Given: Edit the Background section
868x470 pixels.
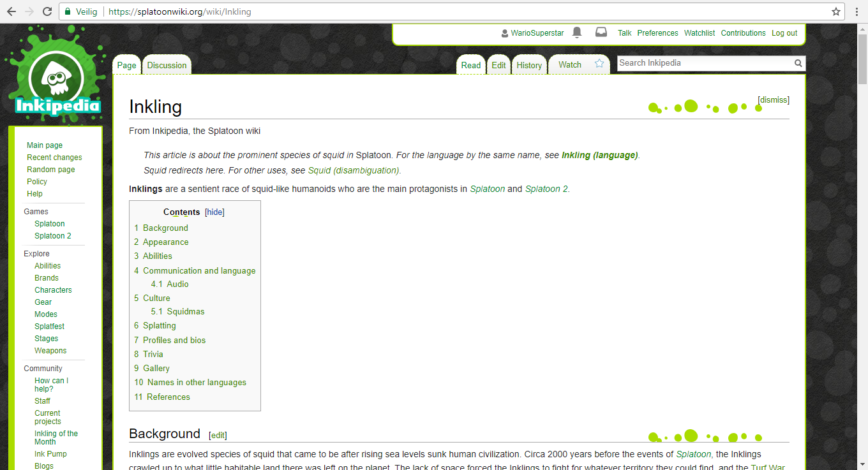Looking at the screenshot, I should pyautogui.click(x=218, y=435).
